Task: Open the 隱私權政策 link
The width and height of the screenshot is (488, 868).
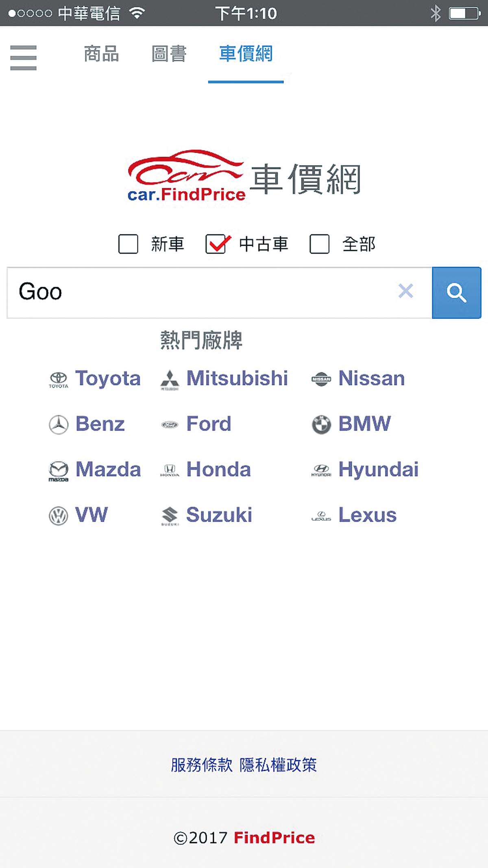Action: pos(278,765)
